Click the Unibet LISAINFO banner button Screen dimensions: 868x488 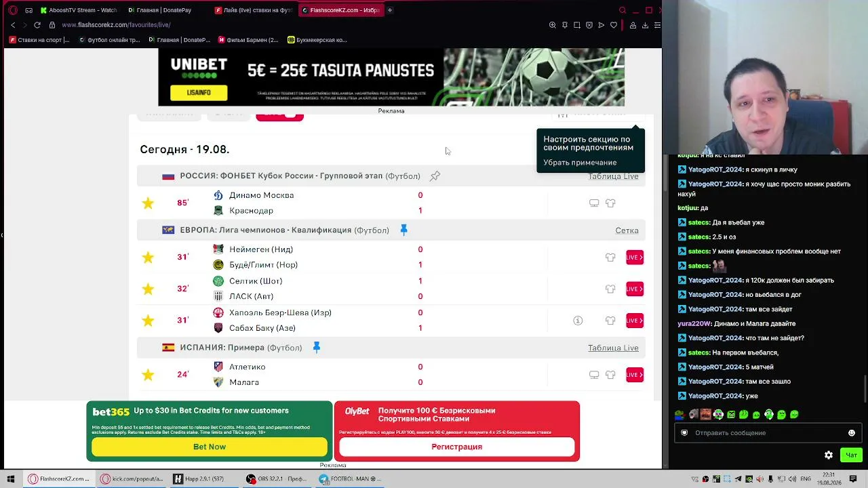(x=199, y=92)
